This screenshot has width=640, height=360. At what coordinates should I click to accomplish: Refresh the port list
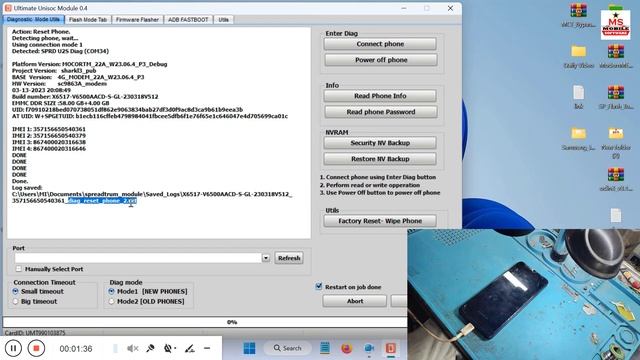[289, 258]
